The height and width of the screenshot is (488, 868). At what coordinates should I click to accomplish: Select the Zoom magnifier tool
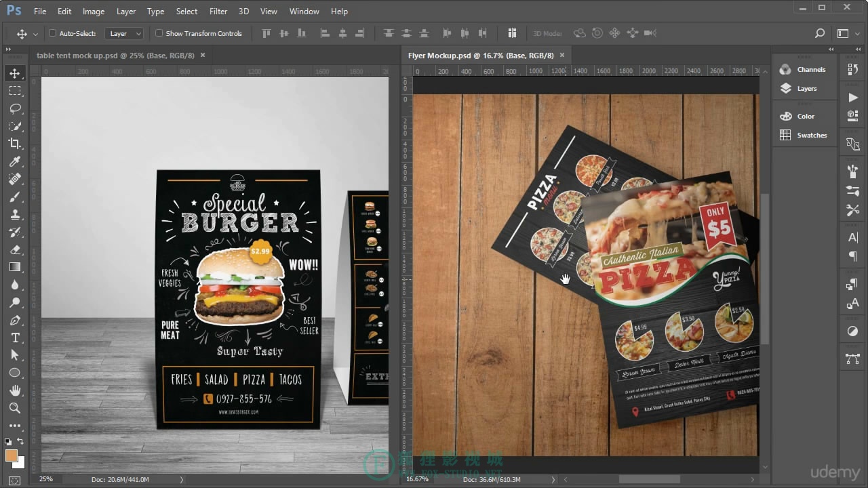pos(15,408)
